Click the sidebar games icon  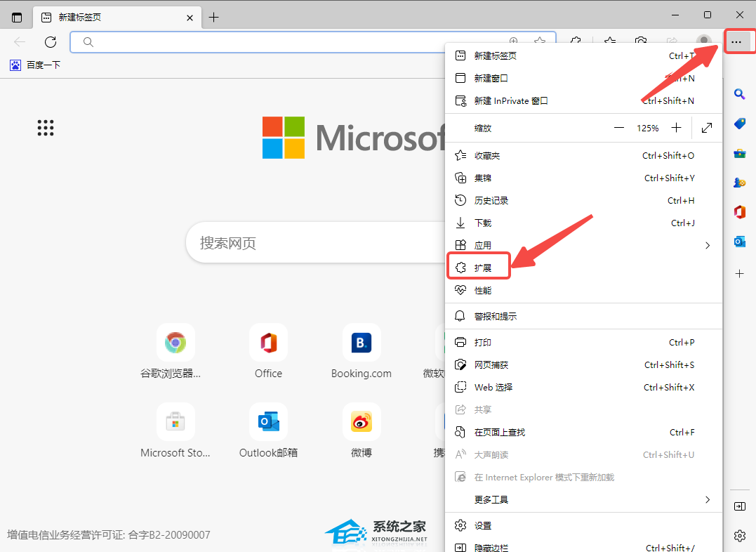coord(740,183)
